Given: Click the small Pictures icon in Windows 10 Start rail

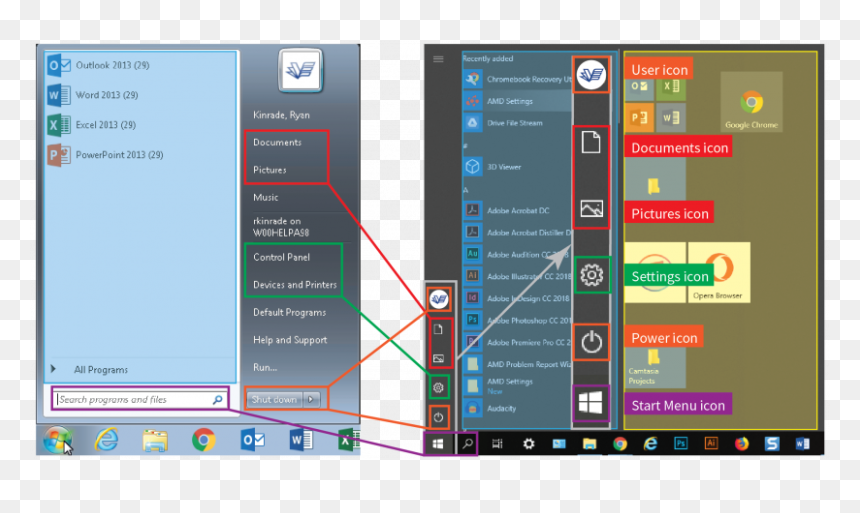Looking at the screenshot, I should tap(438, 358).
